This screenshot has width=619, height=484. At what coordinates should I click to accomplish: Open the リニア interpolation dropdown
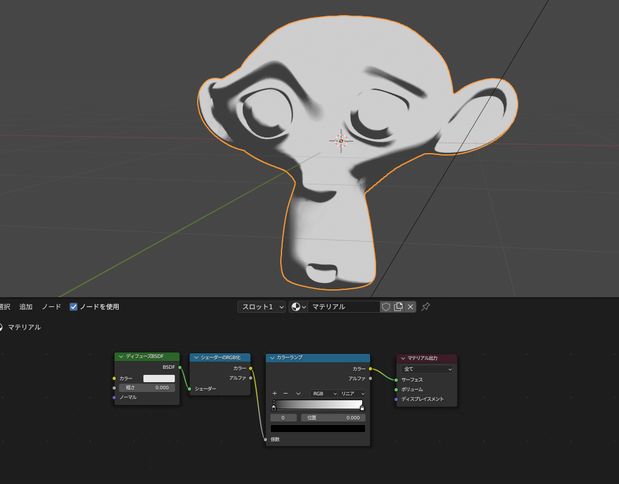[352, 394]
